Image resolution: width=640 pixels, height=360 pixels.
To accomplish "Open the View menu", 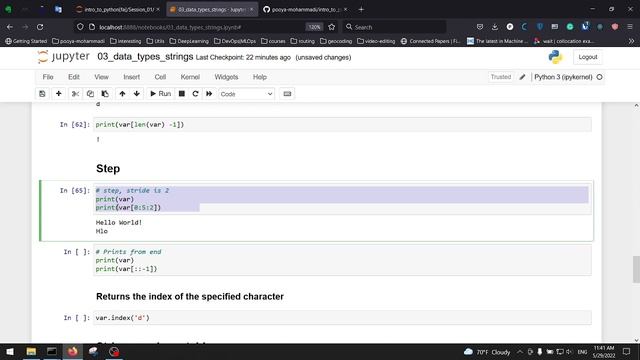I will coord(101,77).
